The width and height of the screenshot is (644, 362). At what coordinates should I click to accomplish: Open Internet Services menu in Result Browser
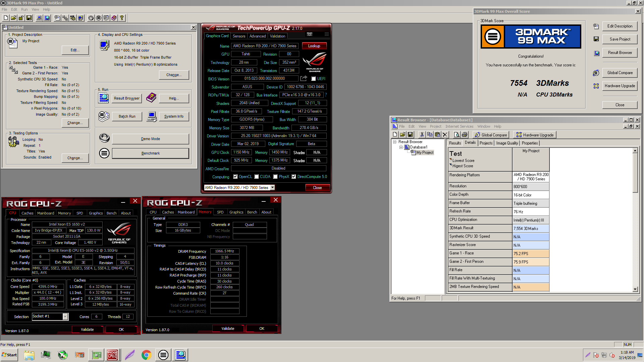tap(459, 126)
